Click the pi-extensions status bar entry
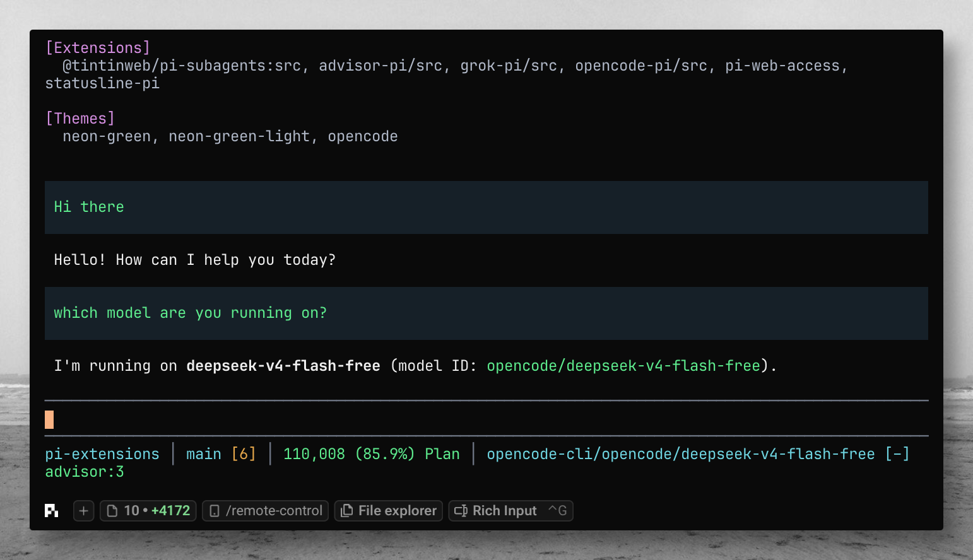 (102, 454)
